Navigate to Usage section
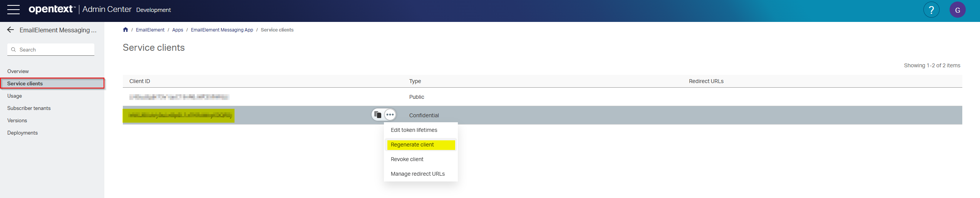 point(15,96)
